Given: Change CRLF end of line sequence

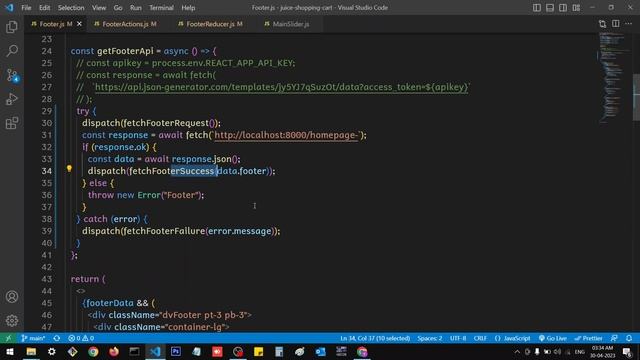Looking at the screenshot, I should tap(480, 338).
